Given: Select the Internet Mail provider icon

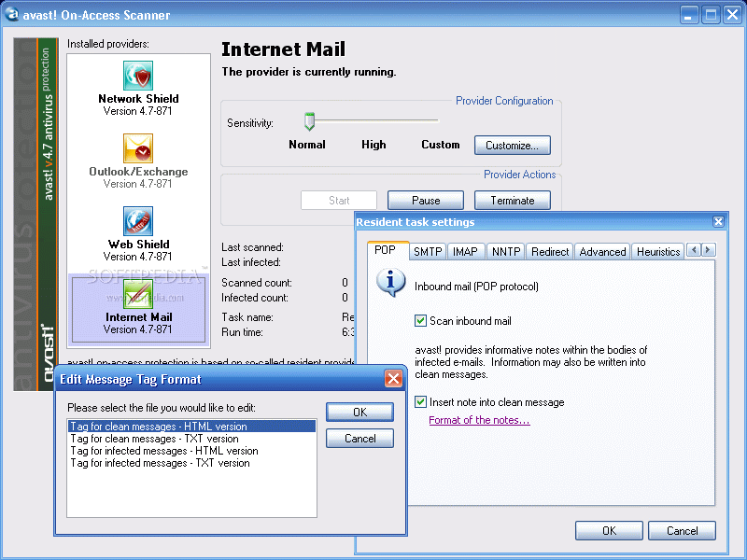Looking at the screenshot, I should (x=138, y=294).
